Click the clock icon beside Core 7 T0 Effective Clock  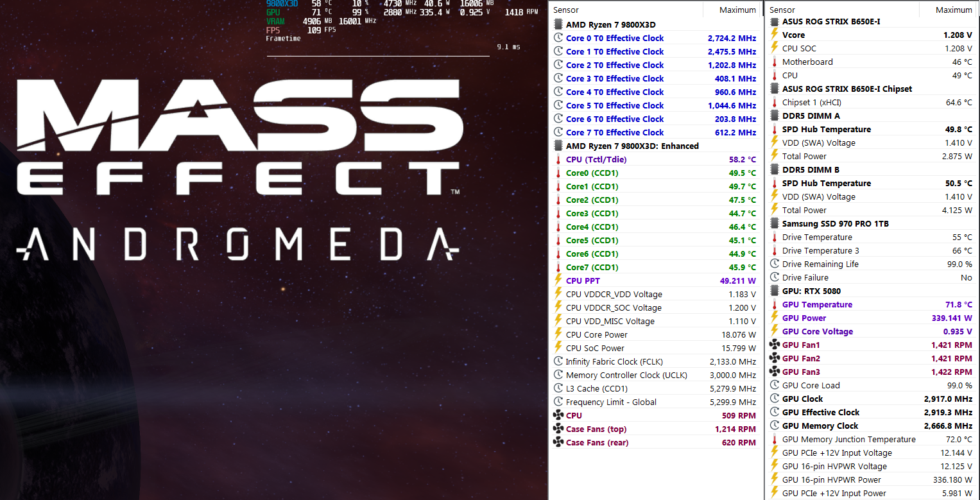coord(558,132)
